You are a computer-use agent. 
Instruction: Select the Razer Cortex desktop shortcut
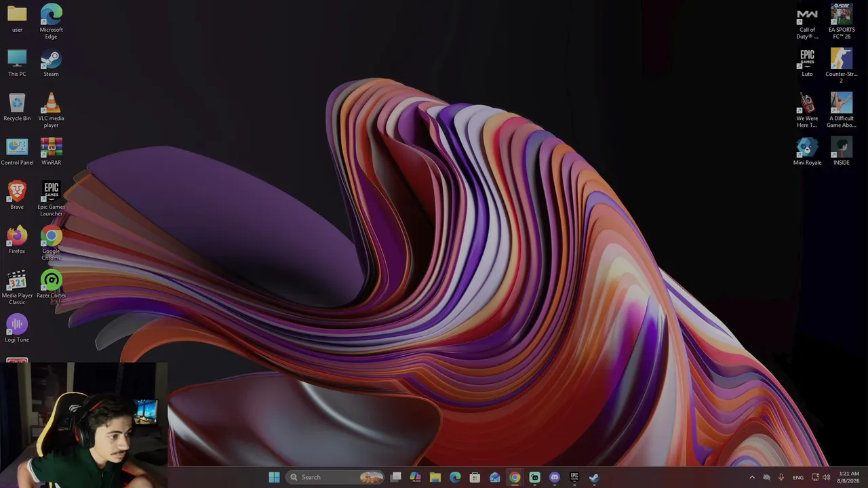click(x=51, y=285)
